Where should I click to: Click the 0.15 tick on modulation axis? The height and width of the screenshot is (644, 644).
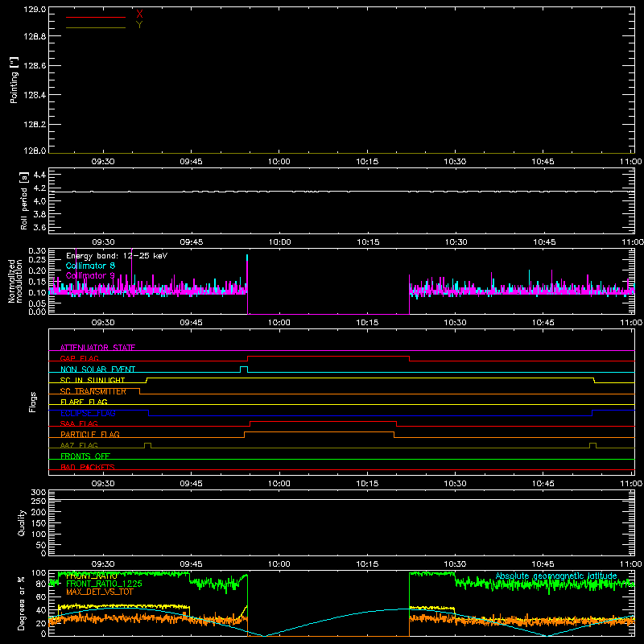coord(37,282)
